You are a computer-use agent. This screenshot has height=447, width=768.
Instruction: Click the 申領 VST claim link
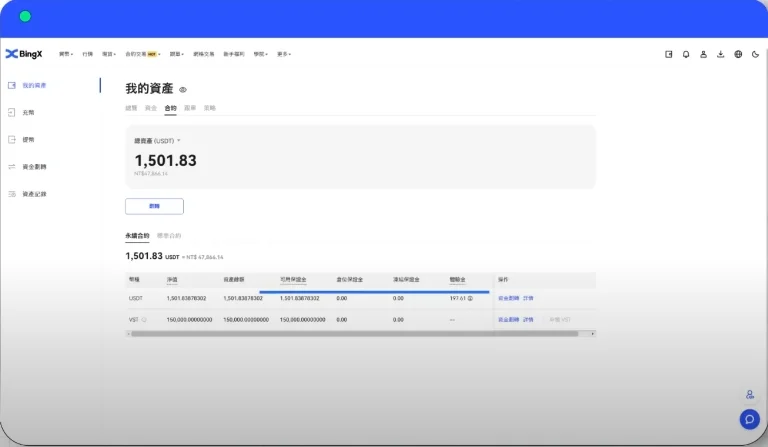point(560,320)
